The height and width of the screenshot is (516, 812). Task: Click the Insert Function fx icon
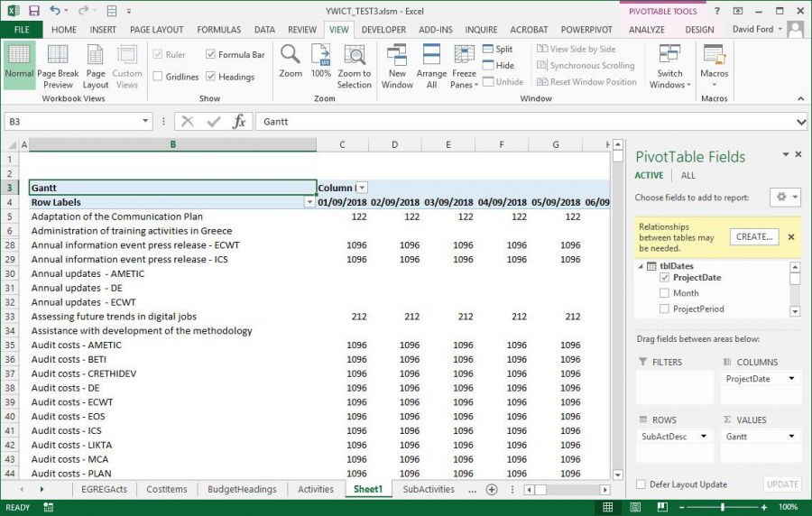(x=239, y=122)
